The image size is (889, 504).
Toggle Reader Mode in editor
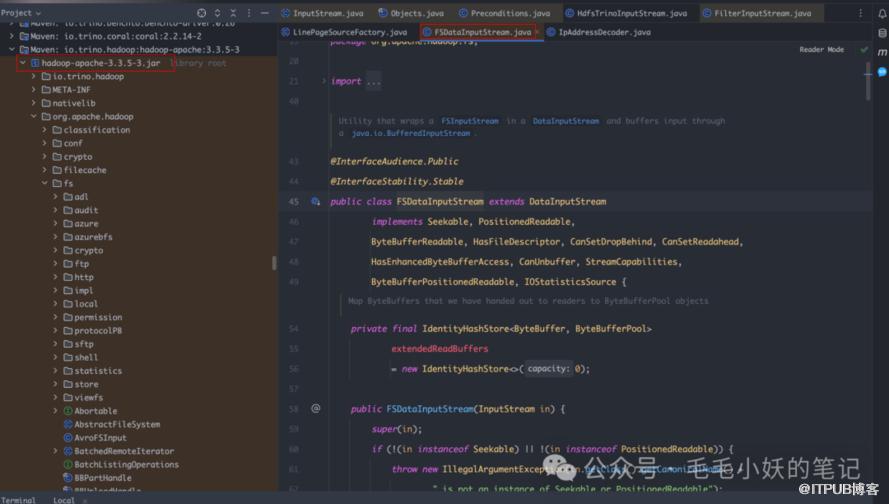coord(821,49)
